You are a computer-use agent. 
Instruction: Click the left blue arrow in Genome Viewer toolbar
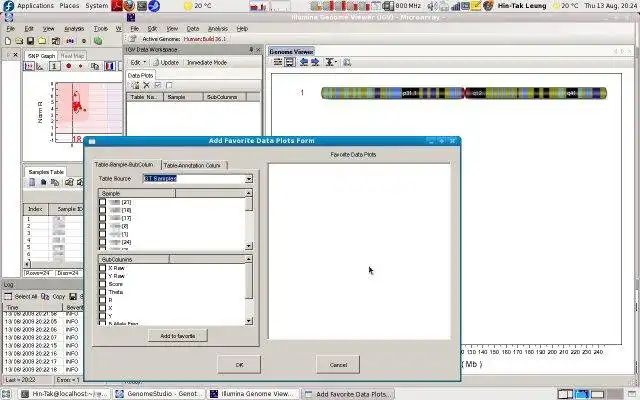(304, 62)
